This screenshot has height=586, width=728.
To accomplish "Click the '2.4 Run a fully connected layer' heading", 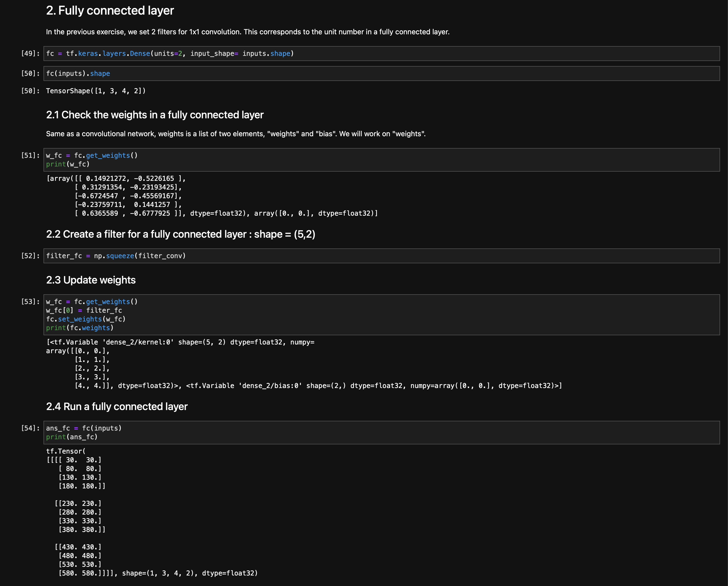I will (117, 406).
